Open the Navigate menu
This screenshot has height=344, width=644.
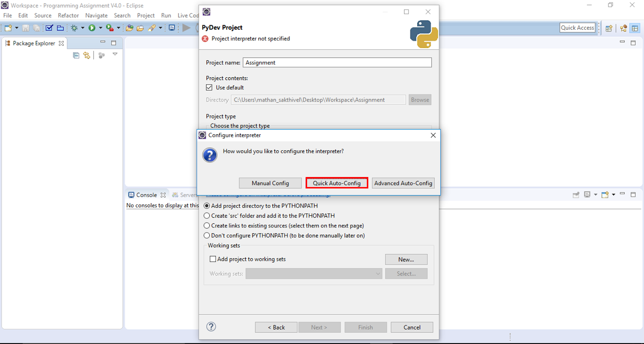[96, 15]
